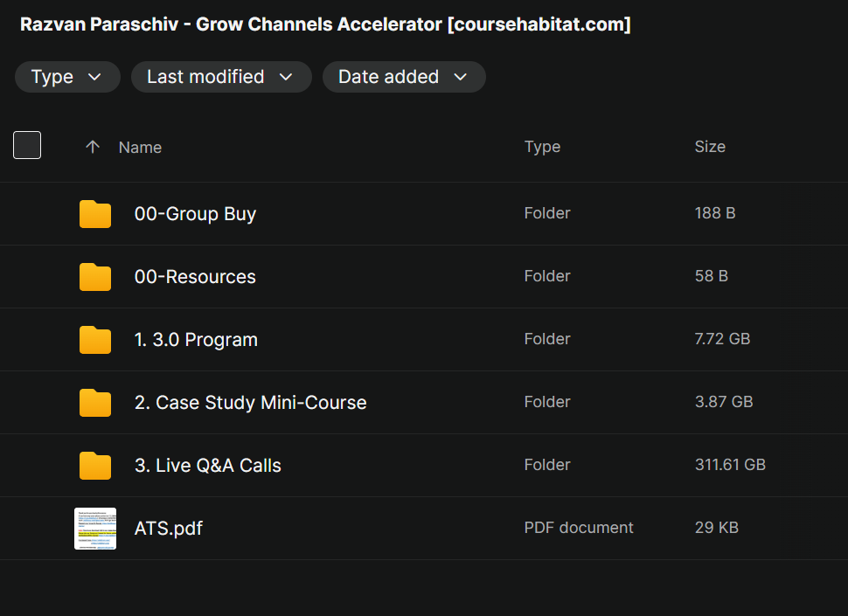Open the 00-Resources folder name
This screenshot has width=848, height=616.
point(195,277)
